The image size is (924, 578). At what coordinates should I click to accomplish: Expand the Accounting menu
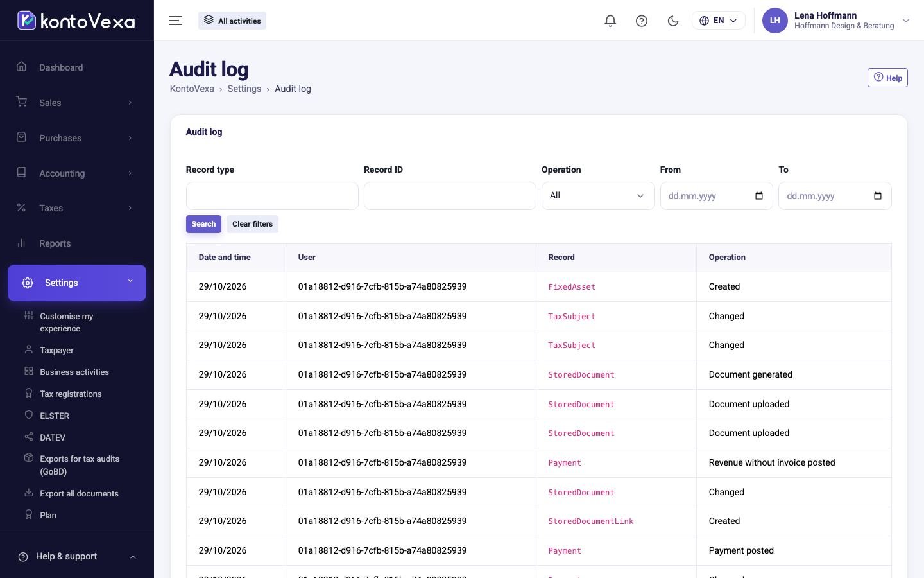point(77,173)
